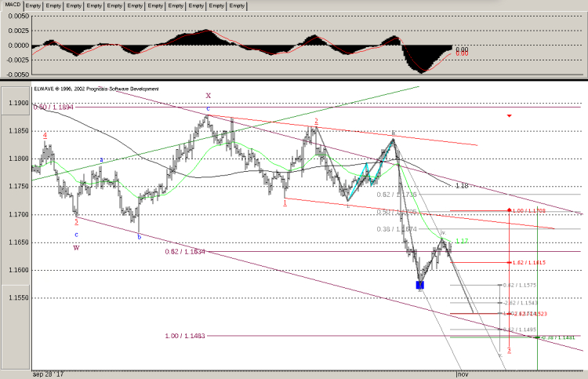Viewport: 588px width, 379px height.
Task: Select the 1.62 / 1.1615 red target label
Action: (x=529, y=262)
